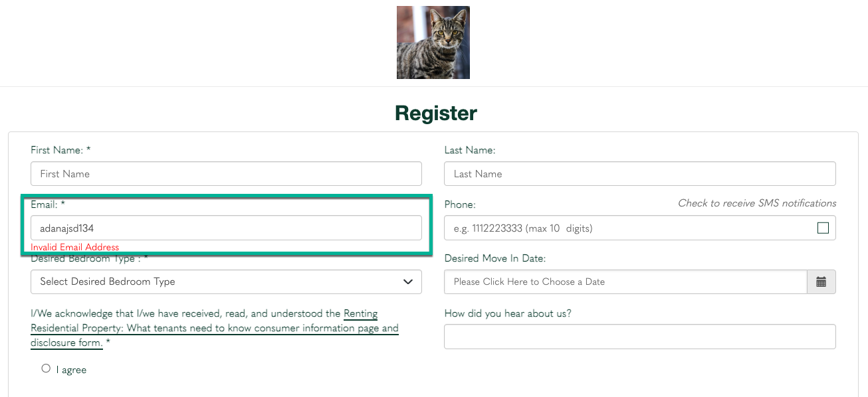Expand the Select Desired Bedroom Type dropdown

tap(226, 281)
